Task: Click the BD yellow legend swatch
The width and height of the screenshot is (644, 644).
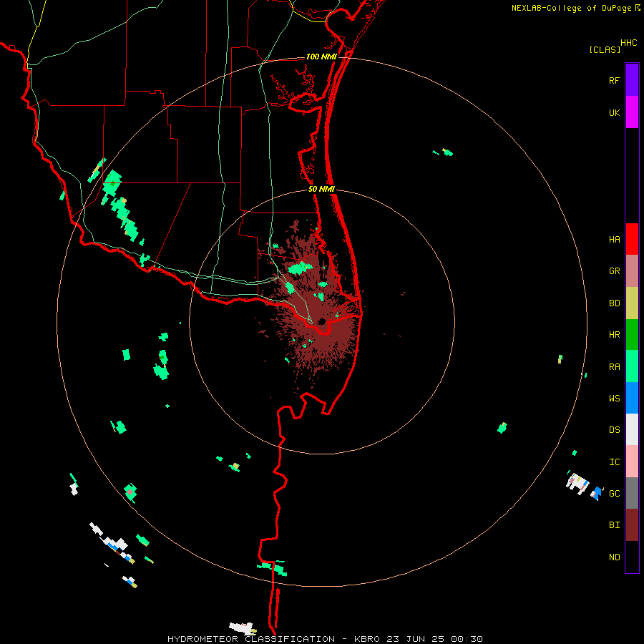Action: click(x=632, y=303)
